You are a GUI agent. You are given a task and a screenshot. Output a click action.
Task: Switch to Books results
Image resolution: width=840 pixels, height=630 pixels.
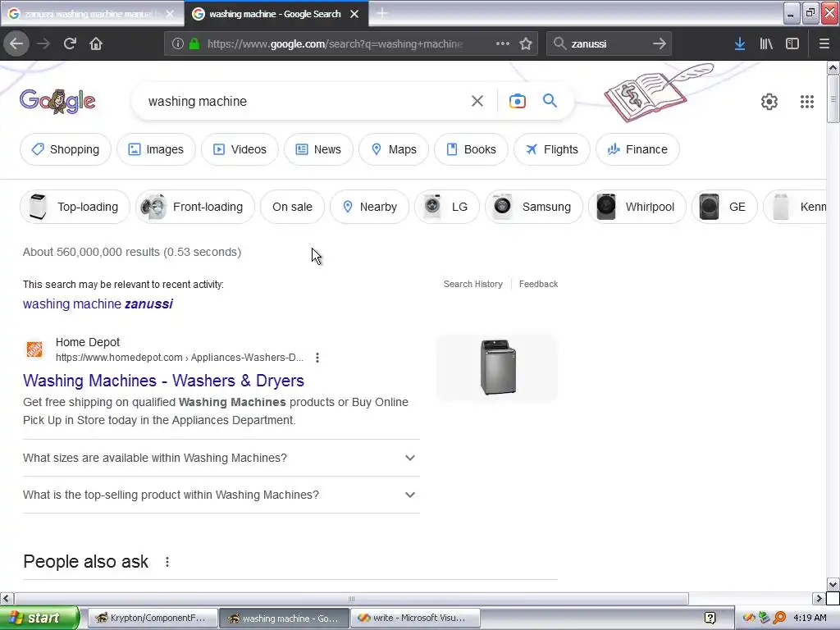pyautogui.click(x=471, y=149)
